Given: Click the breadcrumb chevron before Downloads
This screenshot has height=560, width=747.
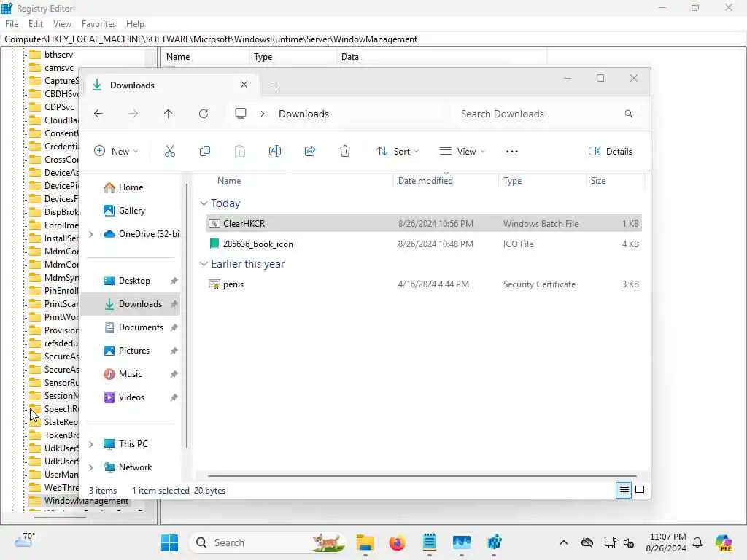Looking at the screenshot, I should point(263,114).
